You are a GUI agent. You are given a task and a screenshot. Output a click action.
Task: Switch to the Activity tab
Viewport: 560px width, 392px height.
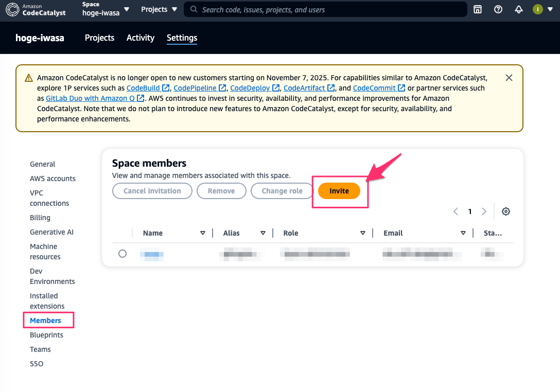click(x=141, y=38)
